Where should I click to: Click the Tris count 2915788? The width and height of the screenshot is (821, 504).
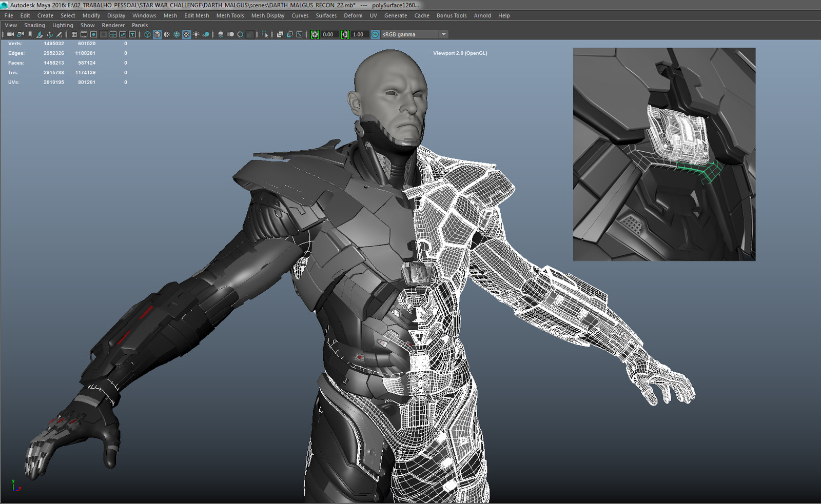pyautogui.click(x=54, y=72)
